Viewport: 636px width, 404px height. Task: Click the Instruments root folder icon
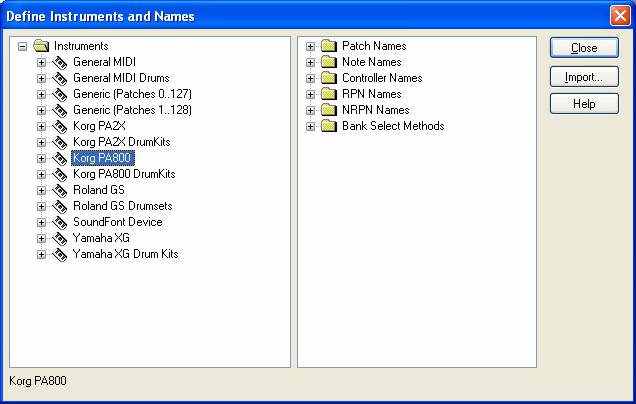pyautogui.click(x=41, y=46)
